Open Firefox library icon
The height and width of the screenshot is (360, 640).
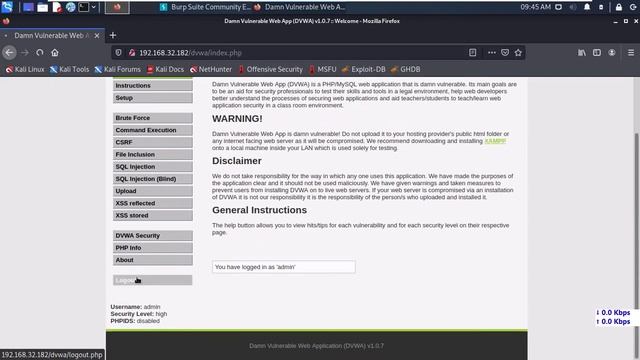[582, 53]
